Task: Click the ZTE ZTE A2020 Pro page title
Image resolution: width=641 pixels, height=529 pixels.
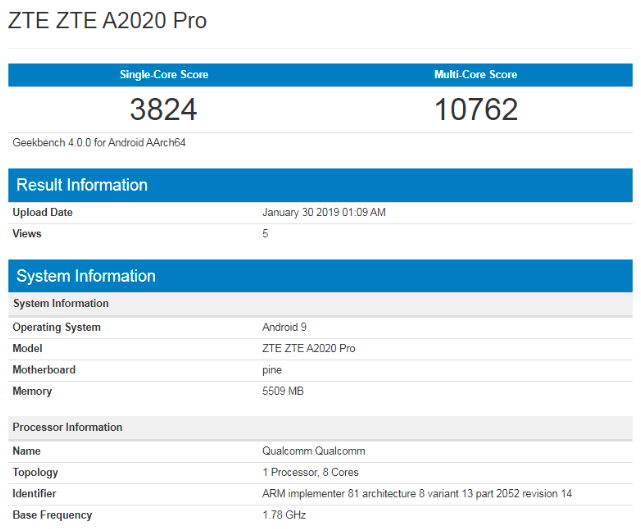Action: [x=108, y=21]
